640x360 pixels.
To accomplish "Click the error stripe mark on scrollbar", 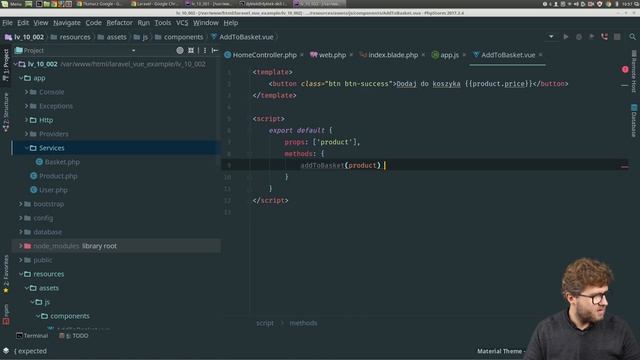I will pos(624,167).
